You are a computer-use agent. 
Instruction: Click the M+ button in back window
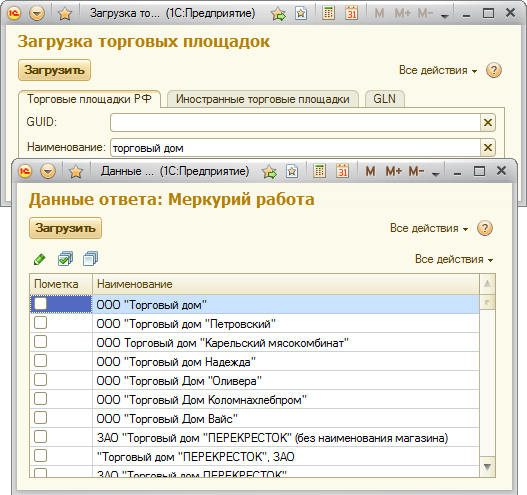click(402, 13)
